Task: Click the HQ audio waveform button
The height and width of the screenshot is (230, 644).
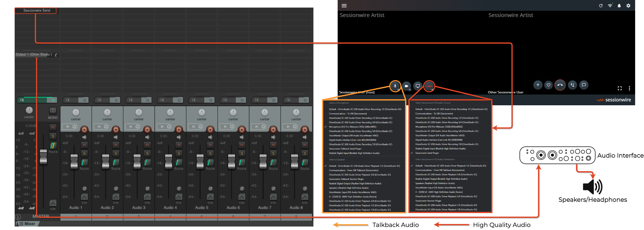Action: click(x=429, y=86)
